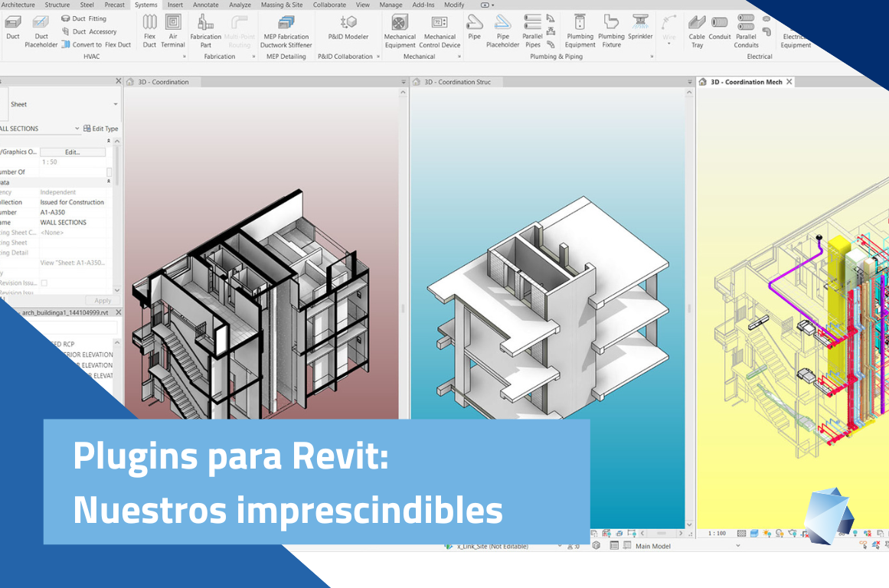Click 1:100 view scale in Mech view

click(x=717, y=534)
